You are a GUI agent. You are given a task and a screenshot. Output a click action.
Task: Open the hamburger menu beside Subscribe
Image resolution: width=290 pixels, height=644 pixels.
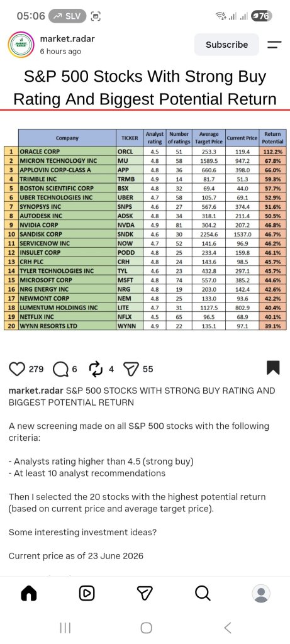274,45
